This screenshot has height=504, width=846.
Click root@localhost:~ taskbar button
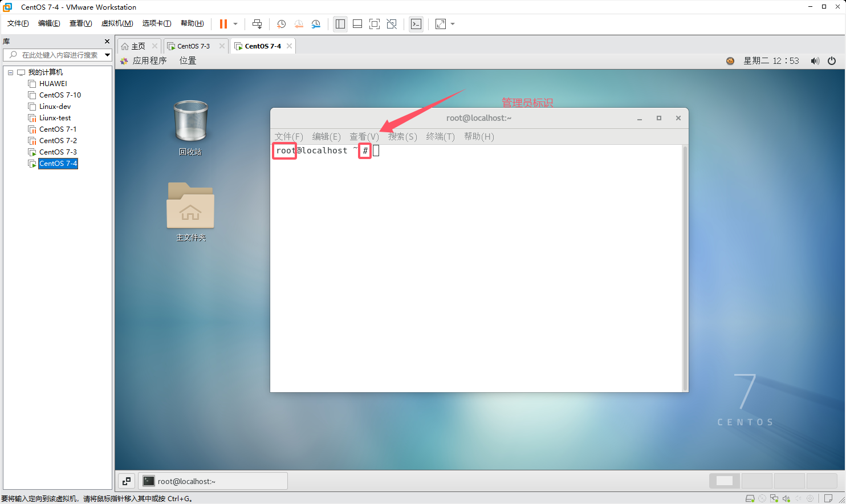point(213,481)
